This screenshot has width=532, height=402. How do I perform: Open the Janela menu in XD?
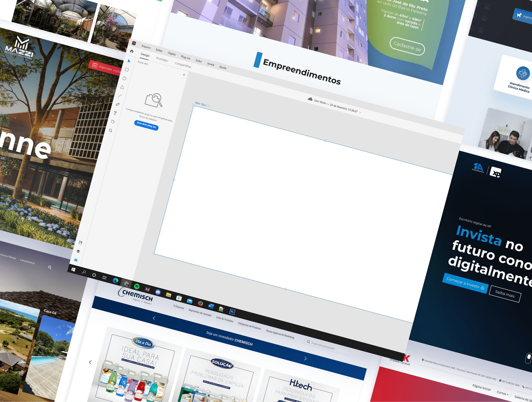pos(211,64)
